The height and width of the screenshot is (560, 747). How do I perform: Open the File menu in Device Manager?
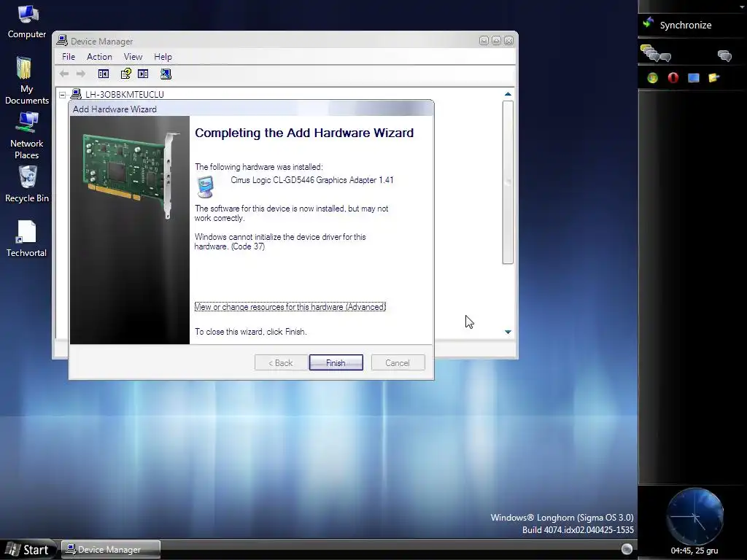[x=69, y=57]
